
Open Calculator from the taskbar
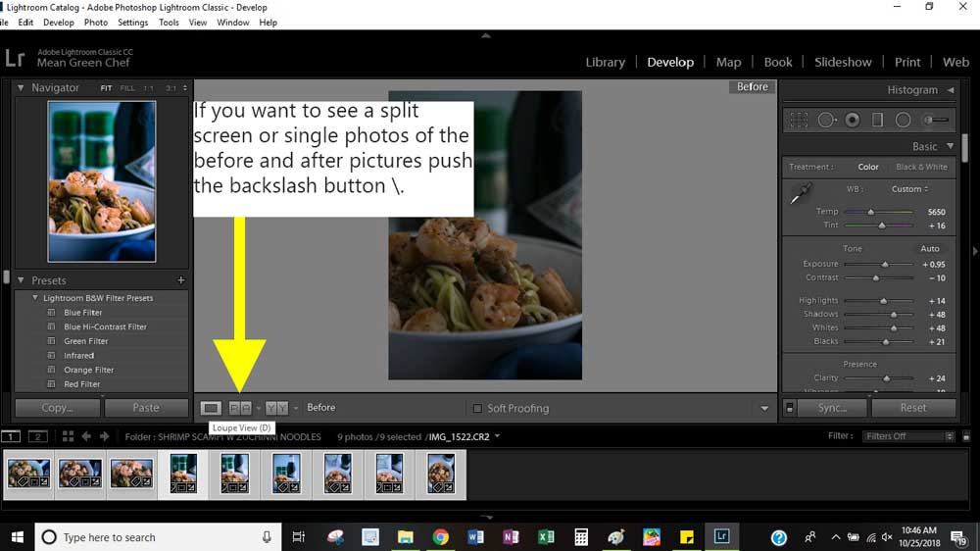click(x=580, y=537)
